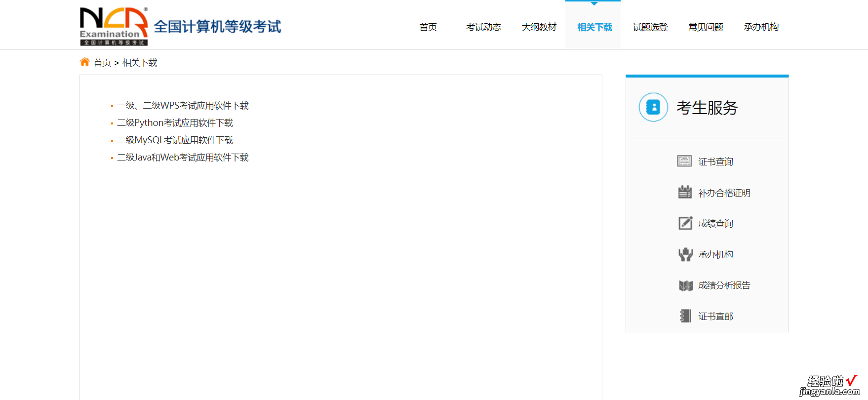Image resolution: width=868 pixels, height=400 pixels.
Task: Open the 首页 navigation tab
Action: pos(428,27)
